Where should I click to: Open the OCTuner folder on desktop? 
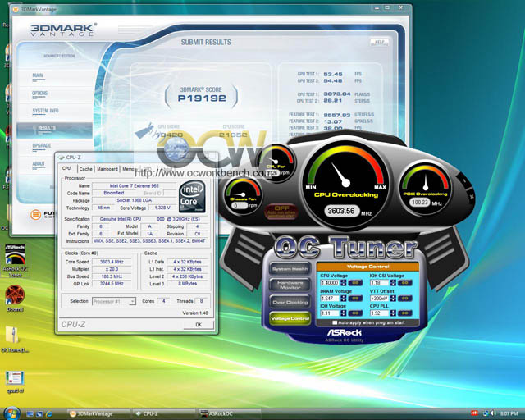(x=15, y=340)
